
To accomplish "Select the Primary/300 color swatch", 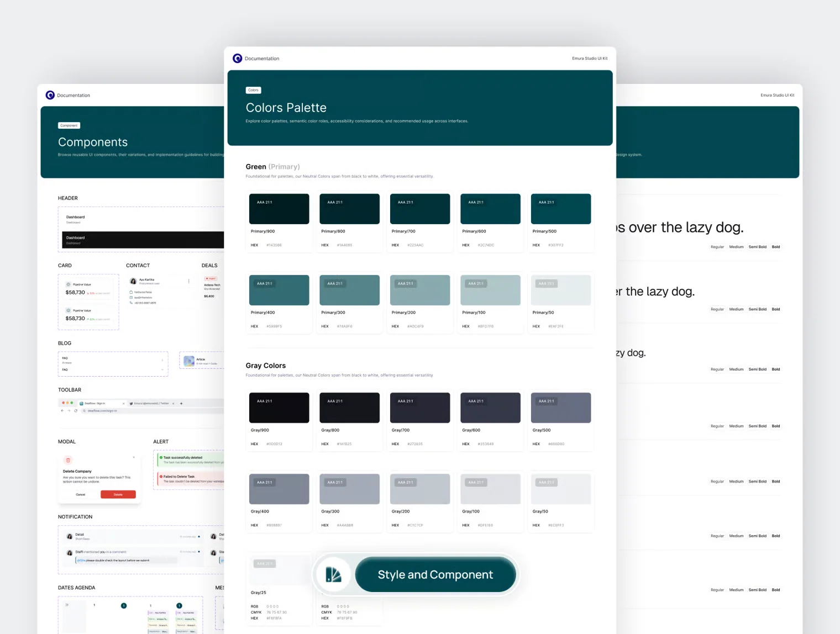I will tap(350, 290).
